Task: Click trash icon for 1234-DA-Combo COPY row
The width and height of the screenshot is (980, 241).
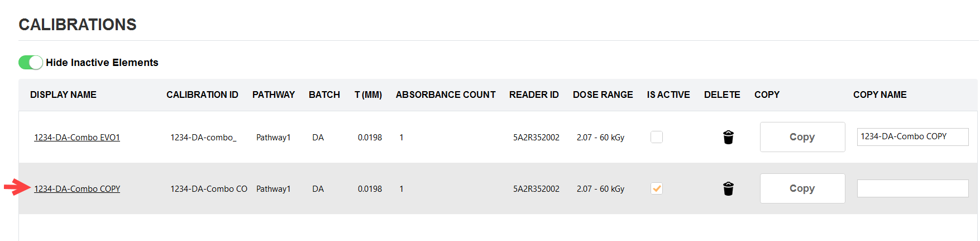Action: point(728,188)
